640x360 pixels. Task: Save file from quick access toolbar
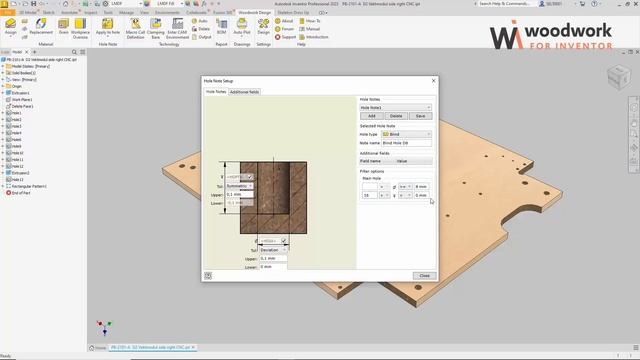click(x=33, y=4)
